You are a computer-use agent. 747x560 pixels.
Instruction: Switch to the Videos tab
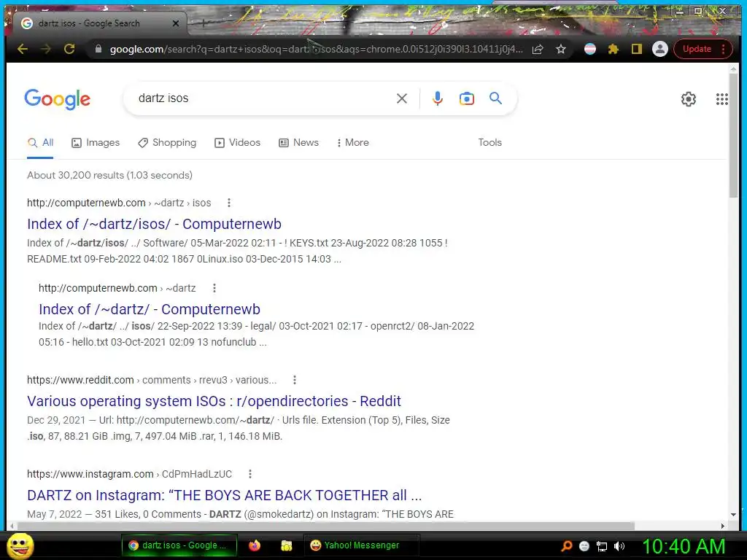(x=238, y=142)
